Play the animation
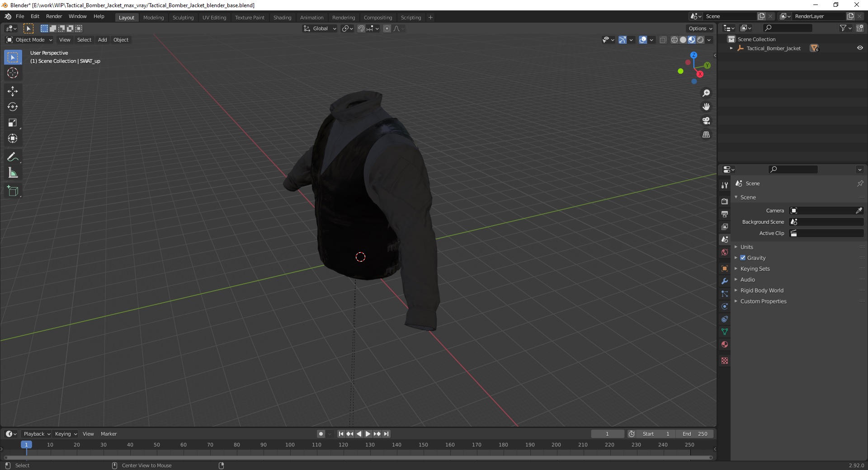Image resolution: width=868 pixels, height=470 pixels. click(368, 434)
